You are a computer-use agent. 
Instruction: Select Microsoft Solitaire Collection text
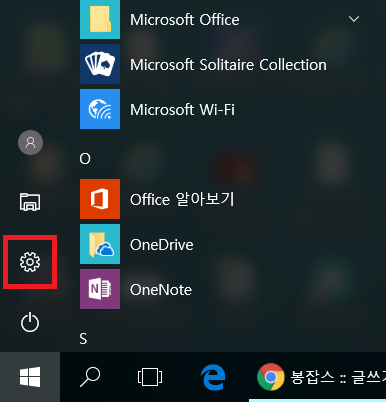click(228, 65)
